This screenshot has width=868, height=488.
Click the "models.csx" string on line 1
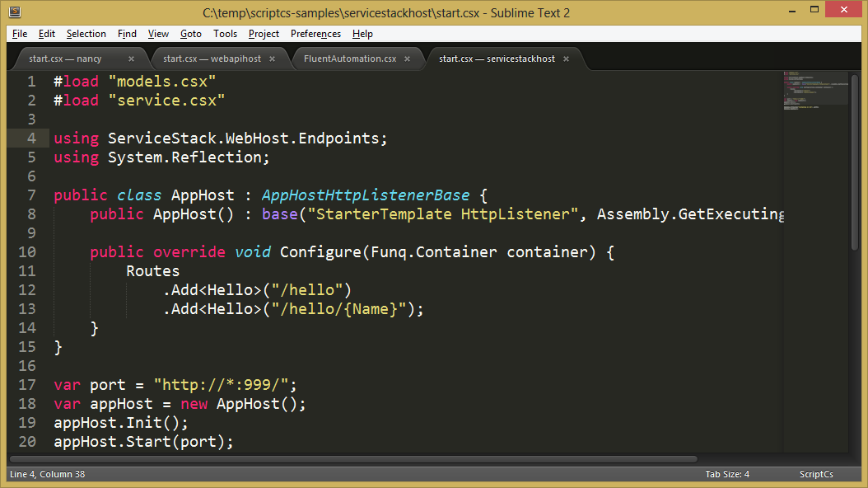point(162,82)
